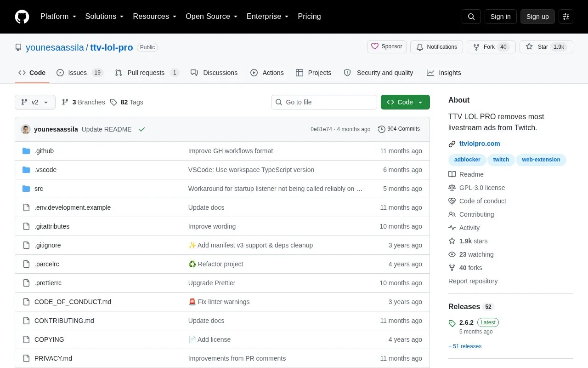The height and width of the screenshot is (368, 588).
Task: View the 3 Branches link
Action: pyautogui.click(x=83, y=102)
